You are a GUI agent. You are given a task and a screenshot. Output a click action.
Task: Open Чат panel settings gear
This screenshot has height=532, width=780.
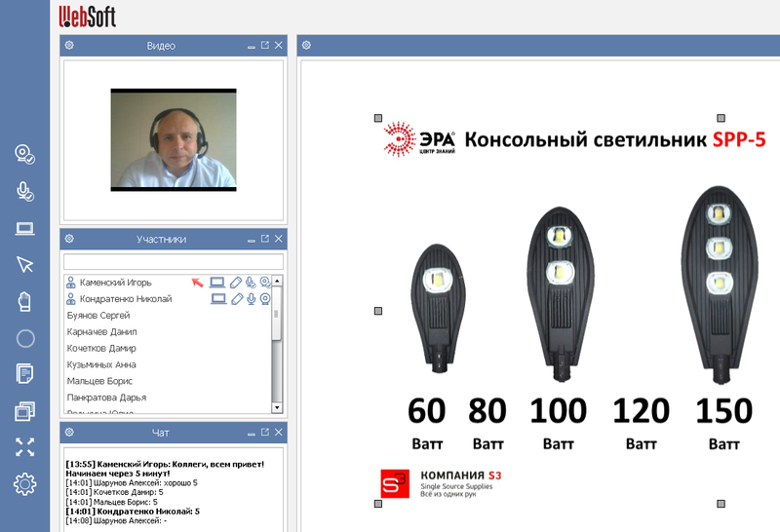pos(69,432)
